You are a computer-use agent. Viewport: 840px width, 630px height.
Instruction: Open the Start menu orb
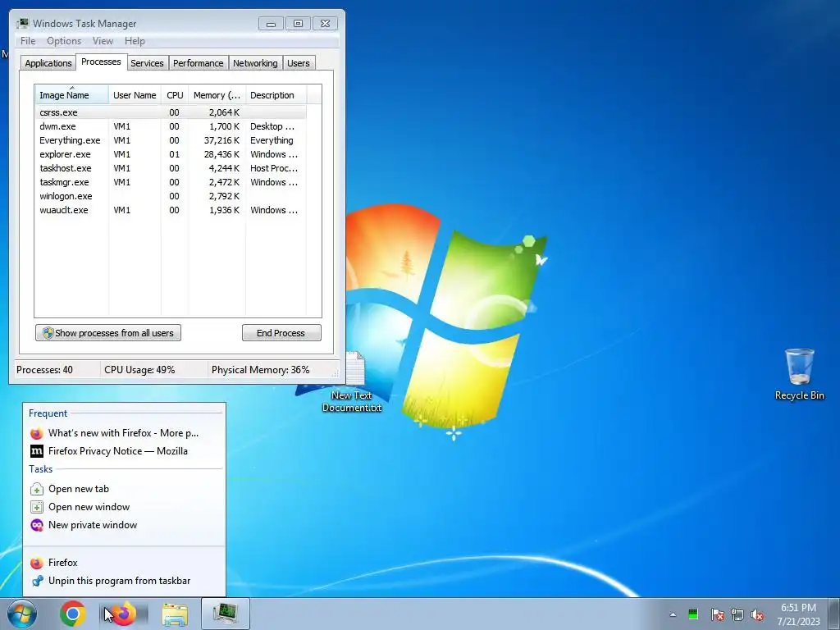click(22, 614)
